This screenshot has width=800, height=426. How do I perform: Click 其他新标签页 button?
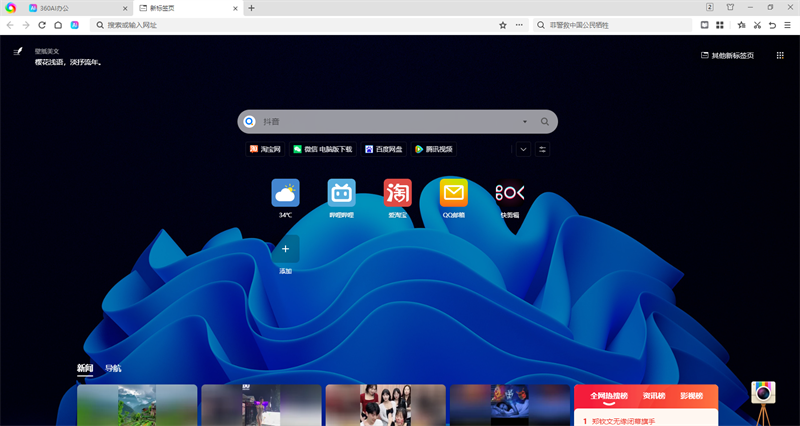(x=727, y=56)
